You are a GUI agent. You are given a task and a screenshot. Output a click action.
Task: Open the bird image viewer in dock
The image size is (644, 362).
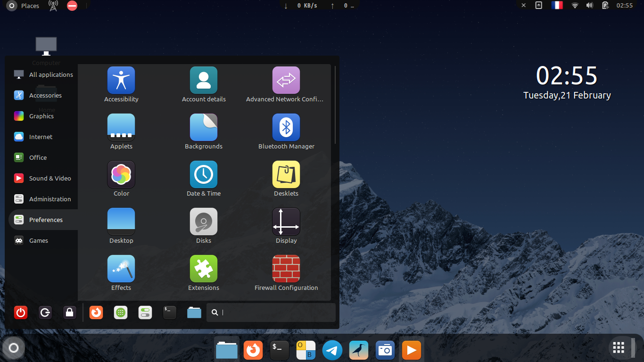359,350
